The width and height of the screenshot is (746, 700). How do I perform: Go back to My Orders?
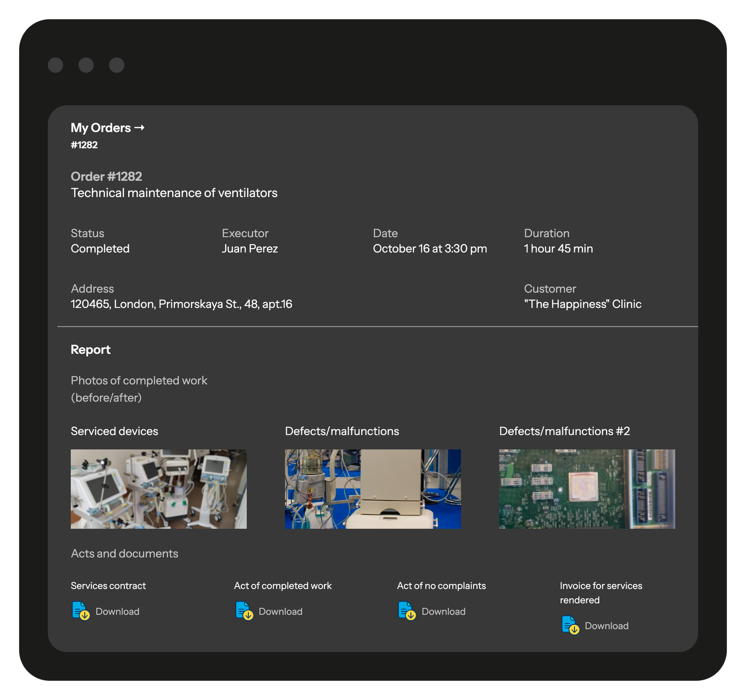click(101, 128)
